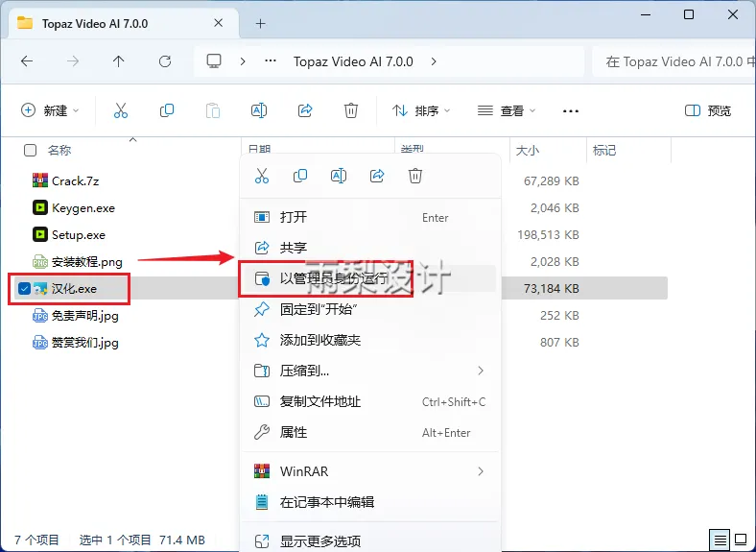Click the This PC monitor icon in the address bar
Image resolution: width=756 pixels, height=552 pixels.
tap(214, 60)
